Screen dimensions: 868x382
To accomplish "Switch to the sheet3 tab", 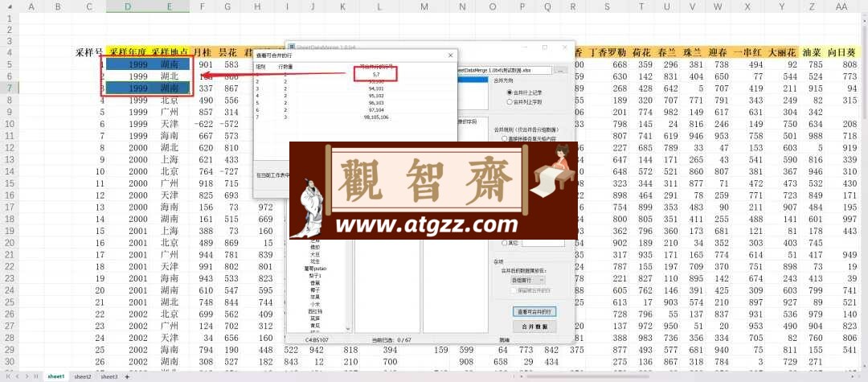I will coord(109,376).
